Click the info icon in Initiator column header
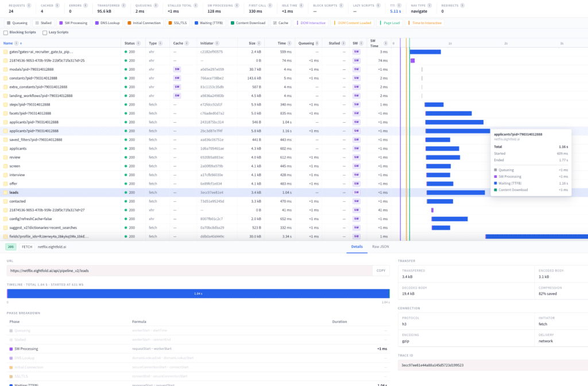 217,44
